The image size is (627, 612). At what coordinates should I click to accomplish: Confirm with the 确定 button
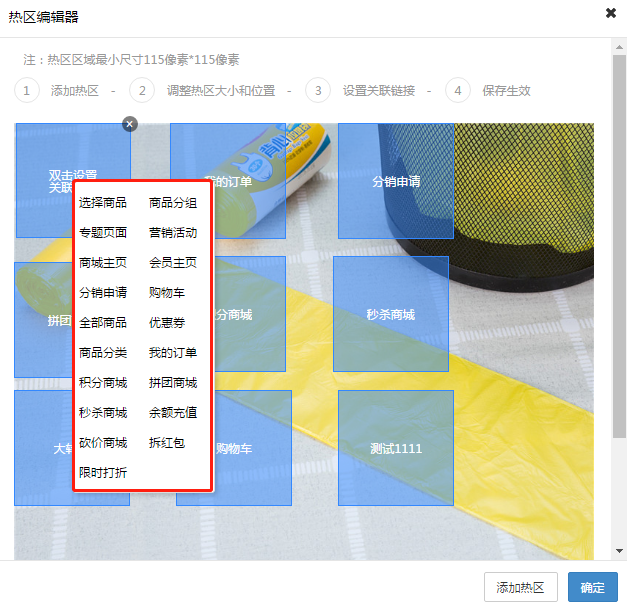[593, 587]
